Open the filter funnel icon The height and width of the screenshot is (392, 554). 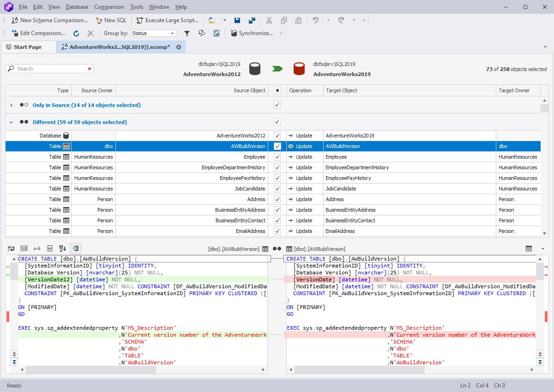click(x=187, y=33)
